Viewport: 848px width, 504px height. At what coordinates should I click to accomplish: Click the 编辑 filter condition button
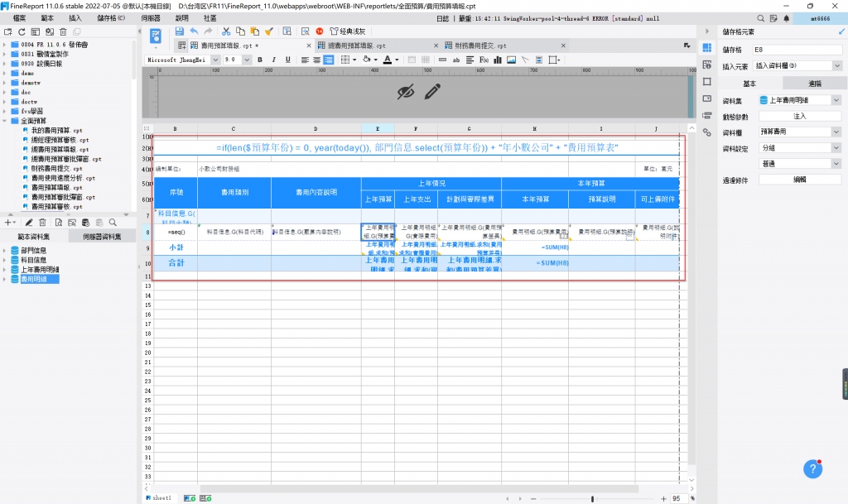pos(800,180)
